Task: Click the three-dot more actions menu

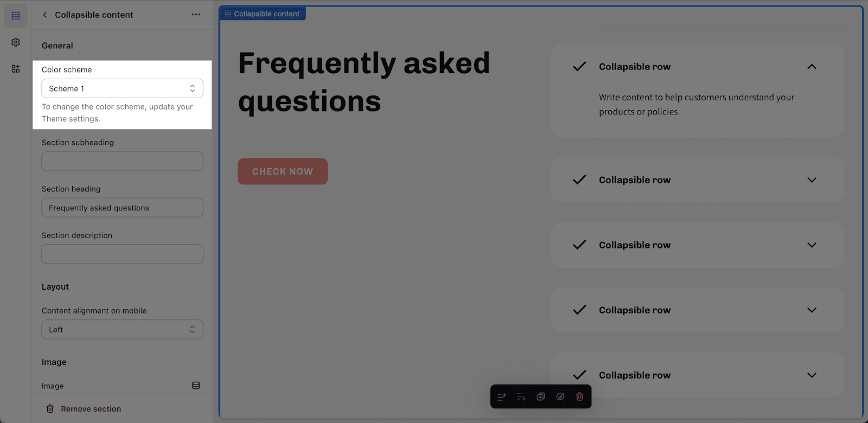Action: click(x=196, y=15)
